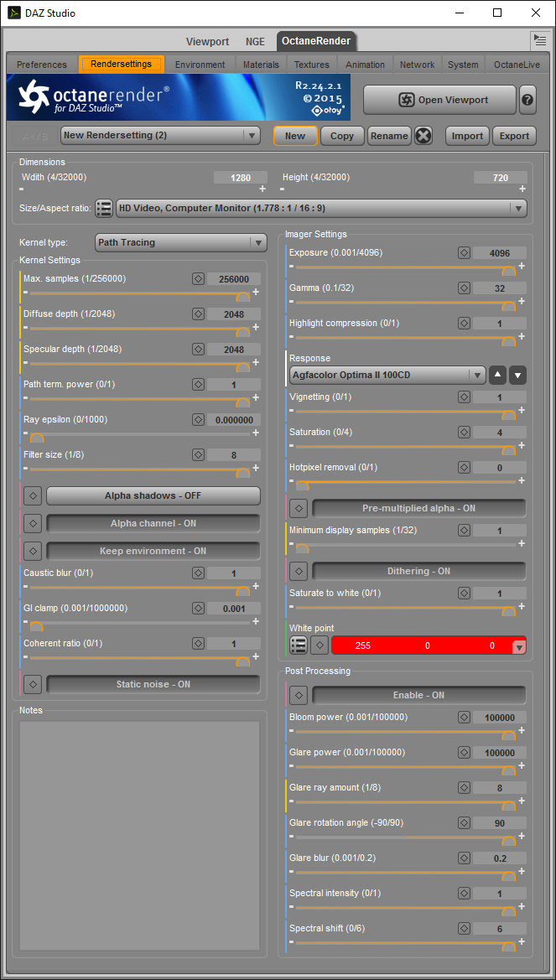The image size is (556, 980).
Task: Open HD Video size/aspect ratio dropdown
Action: 321,208
